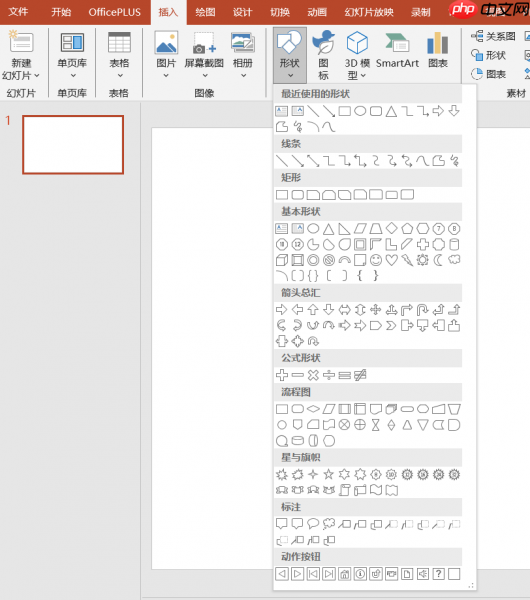The width and height of the screenshot is (530, 600).
Task: Pick the triangle in 最近使用的形状
Action: pos(391,111)
